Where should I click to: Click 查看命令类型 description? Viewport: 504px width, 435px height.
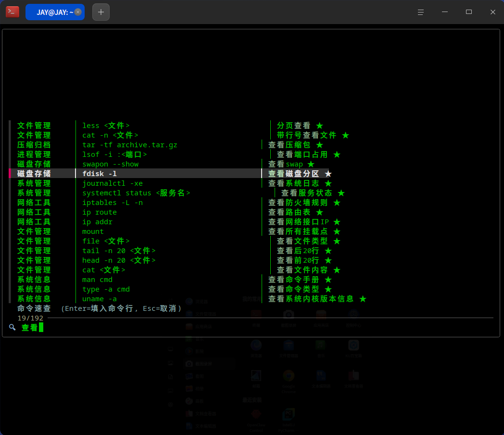pyautogui.click(x=293, y=289)
